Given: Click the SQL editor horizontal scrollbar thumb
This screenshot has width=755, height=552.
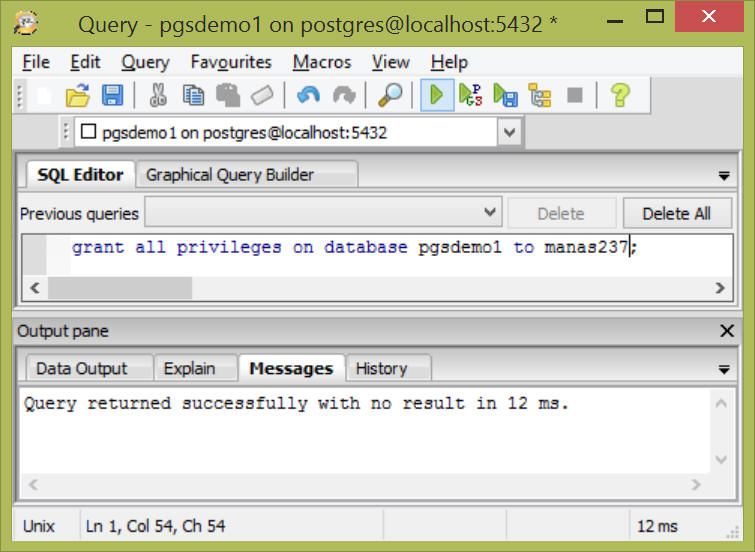Looking at the screenshot, I should click(x=119, y=288).
